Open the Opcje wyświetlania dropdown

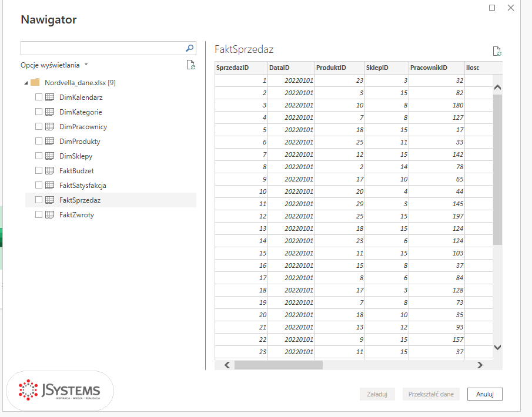click(54, 65)
